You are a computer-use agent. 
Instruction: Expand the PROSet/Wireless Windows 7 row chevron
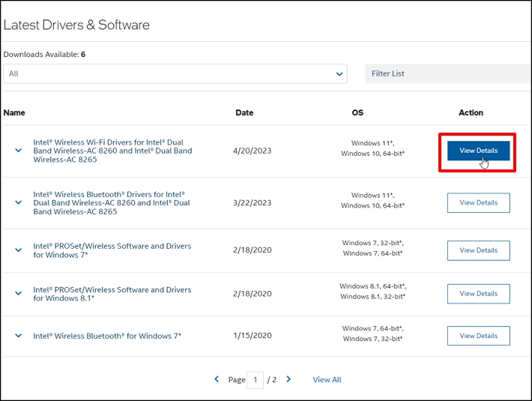tap(18, 250)
